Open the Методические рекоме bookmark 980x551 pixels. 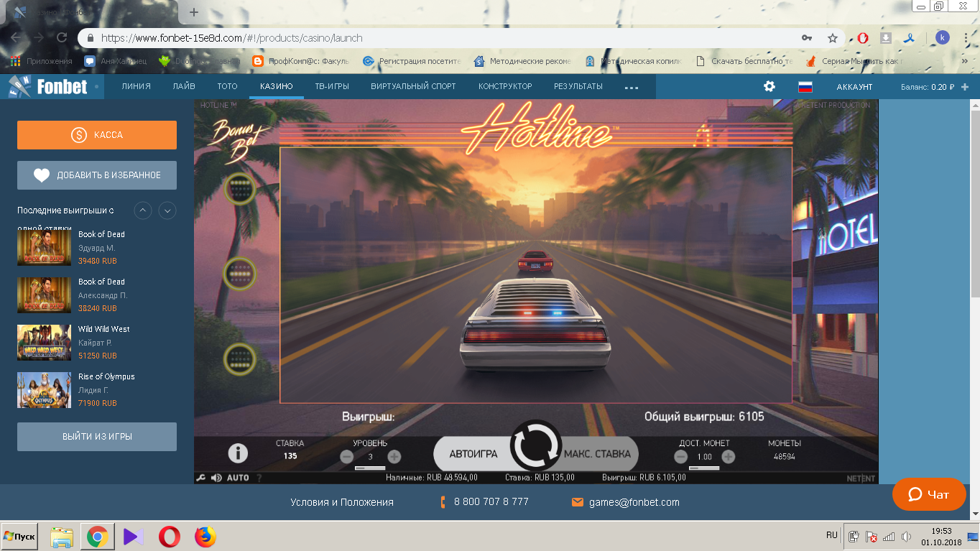[x=523, y=61]
